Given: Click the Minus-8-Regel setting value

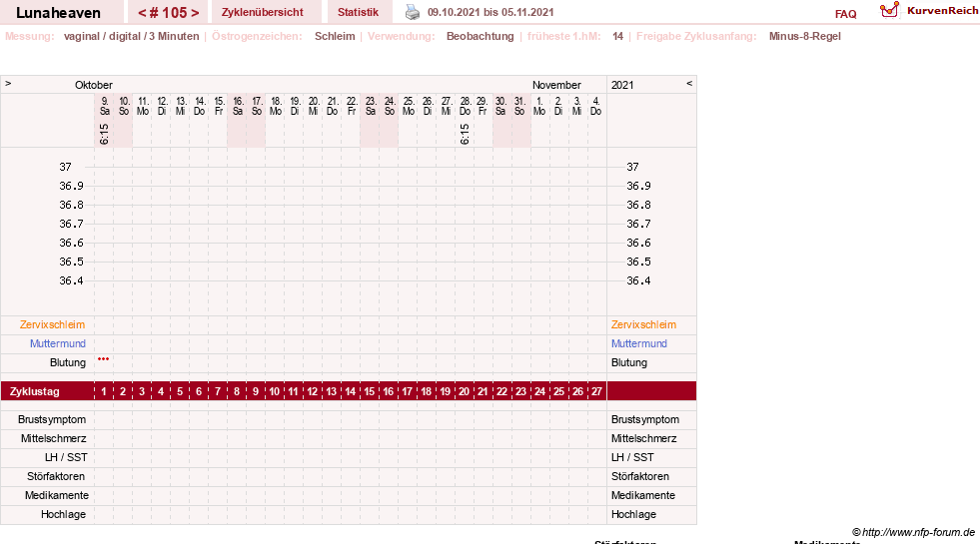Looking at the screenshot, I should click(805, 36).
